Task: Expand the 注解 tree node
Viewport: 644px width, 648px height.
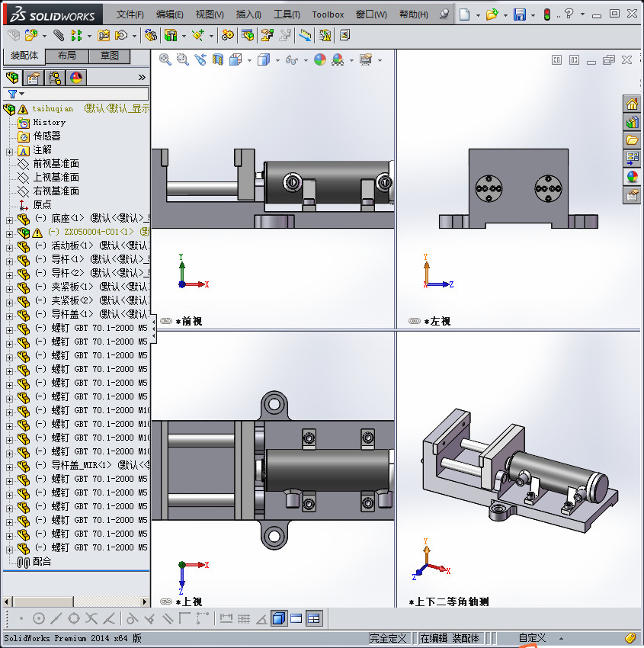Action: pyautogui.click(x=9, y=152)
